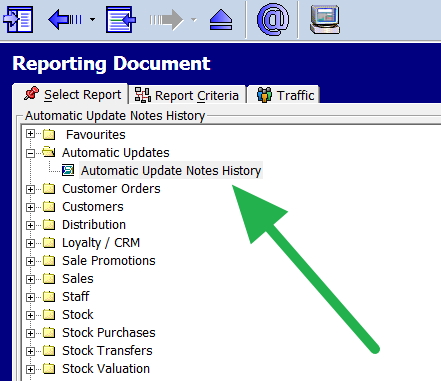Click the document import icon in toolbar
Image resolution: width=441 pixels, height=381 pixels.
[18, 20]
